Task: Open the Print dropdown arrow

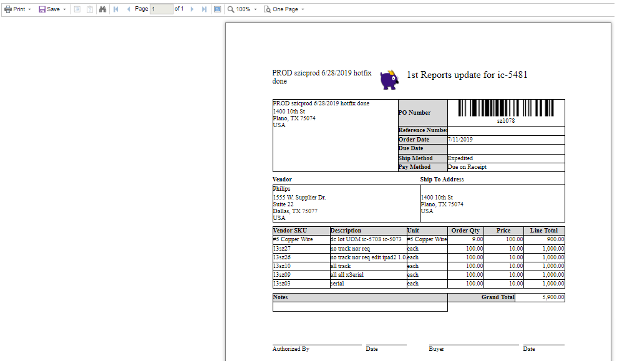Action: click(29, 9)
